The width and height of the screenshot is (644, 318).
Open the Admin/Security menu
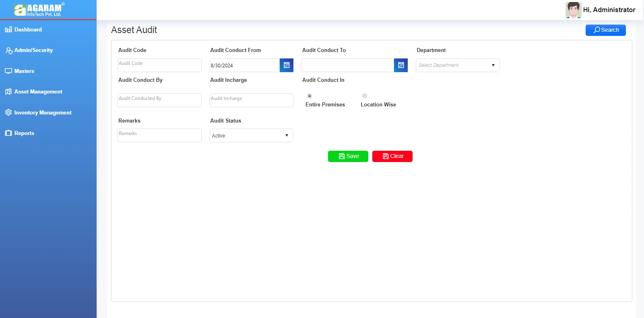click(33, 50)
